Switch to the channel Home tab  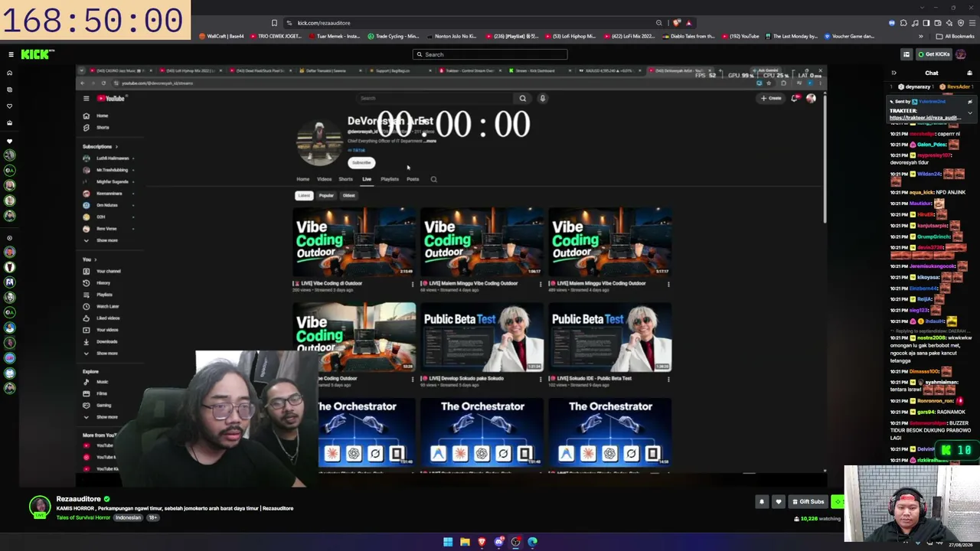[303, 179]
